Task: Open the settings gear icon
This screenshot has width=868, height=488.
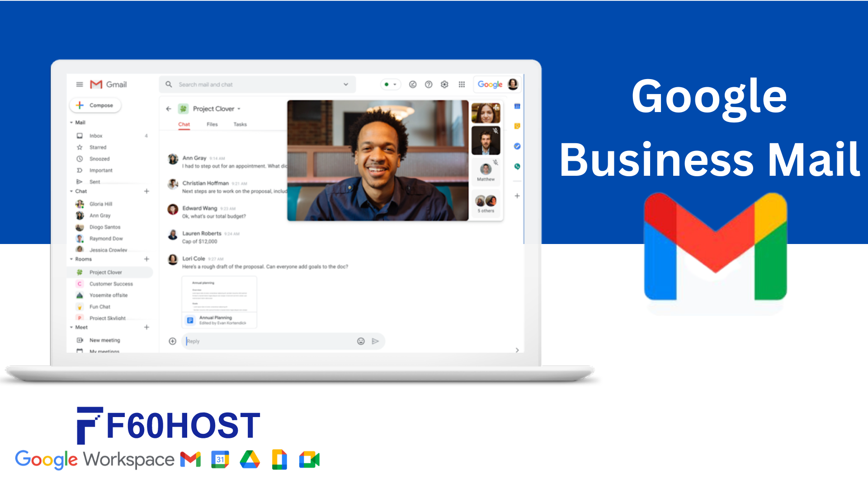Action: pyautogui.click(x=444, y=84)
